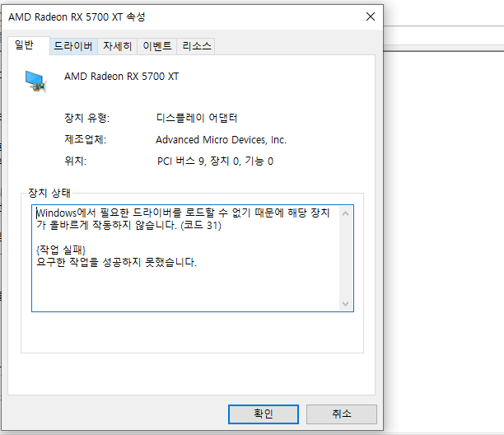Screen dimensions: 504x435
Task: Click the AMD Radeon RX 5700 XT device name
Action: pyautogui.click(x=121, y=77)
